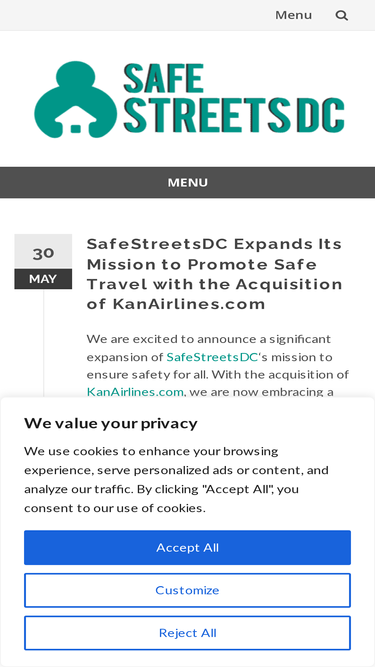Screen dimensions: 375x667
Task: Click the SAFE STREETS DC logo text
Action: (234, 99)
